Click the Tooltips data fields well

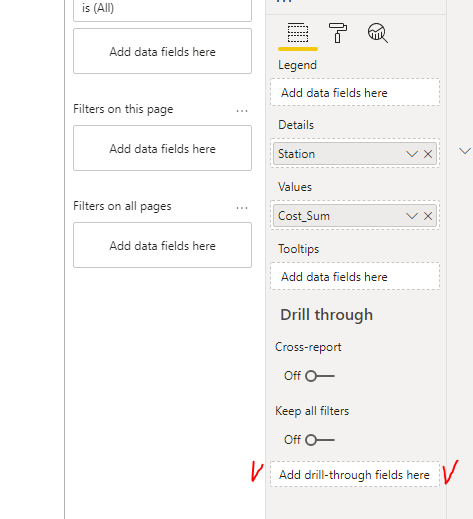tap(355, 277)
